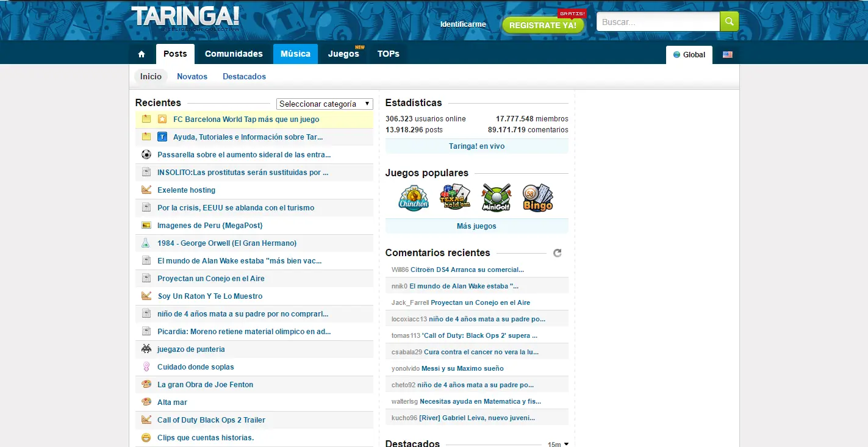Click the ruler icon beside Call of Duty Trailer
Image resolution: width=868 pixels, height=447 pixels.
coord(146,420)
